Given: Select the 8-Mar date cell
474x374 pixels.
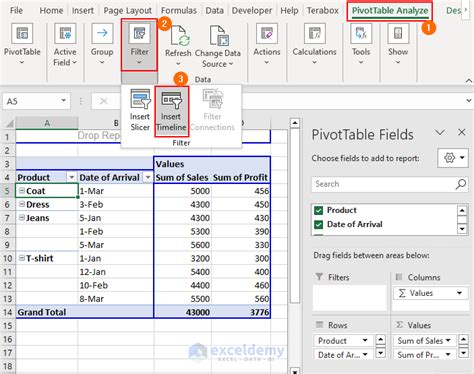Looking at the screenshot, I should pyautogui.click(x=115, y=299).
